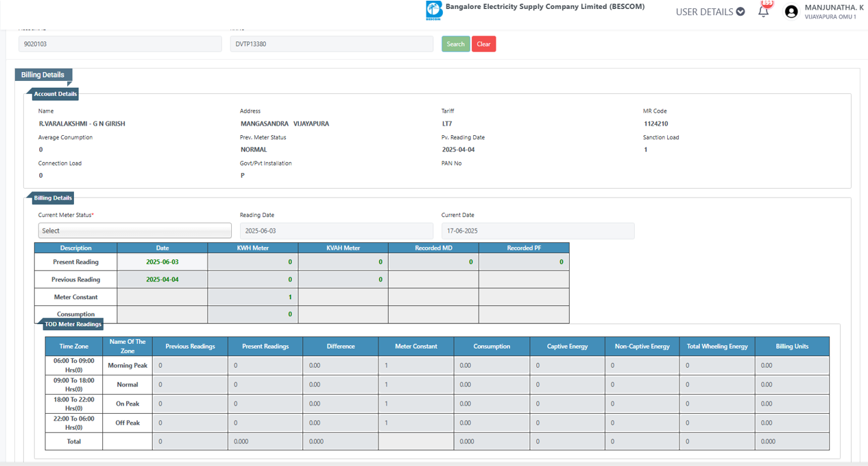868x466 pixels.
Task: Click the On Peak Previous Readings cell
Action: pos(190,404)
